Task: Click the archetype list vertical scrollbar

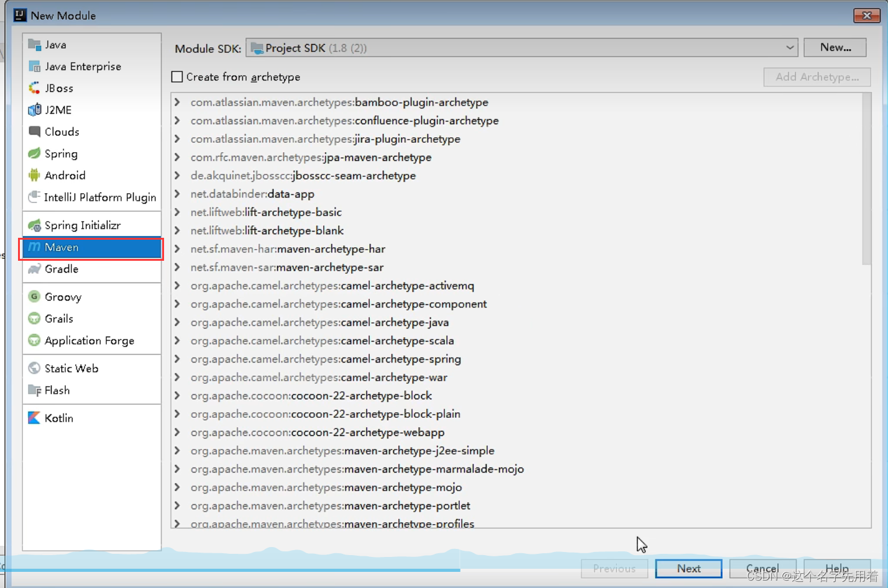Action: click(866, 180)
